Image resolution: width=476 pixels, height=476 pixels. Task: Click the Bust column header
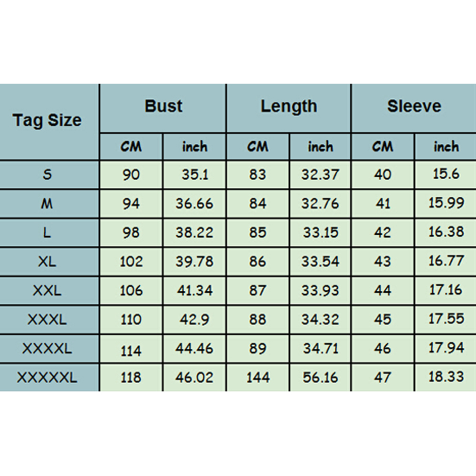tap(163, 106)
